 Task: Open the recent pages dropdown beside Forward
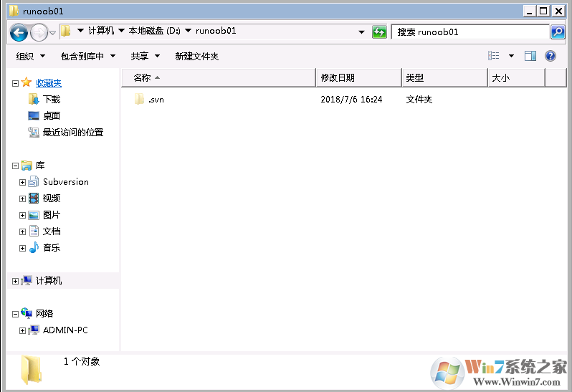coord(52,33)
